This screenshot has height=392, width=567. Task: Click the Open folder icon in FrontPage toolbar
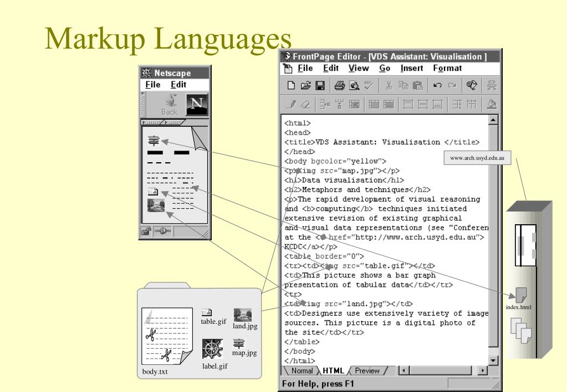coord(305,86)
